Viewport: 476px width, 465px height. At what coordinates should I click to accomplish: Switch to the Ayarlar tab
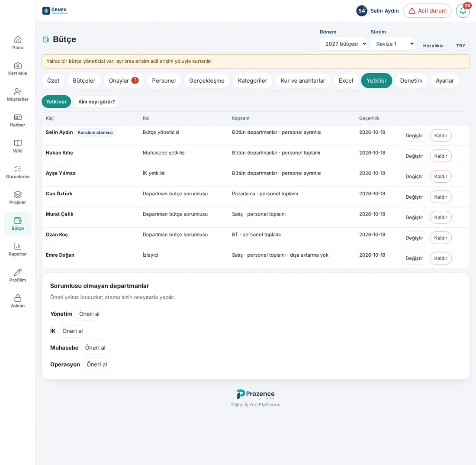(x=445, y=81)
